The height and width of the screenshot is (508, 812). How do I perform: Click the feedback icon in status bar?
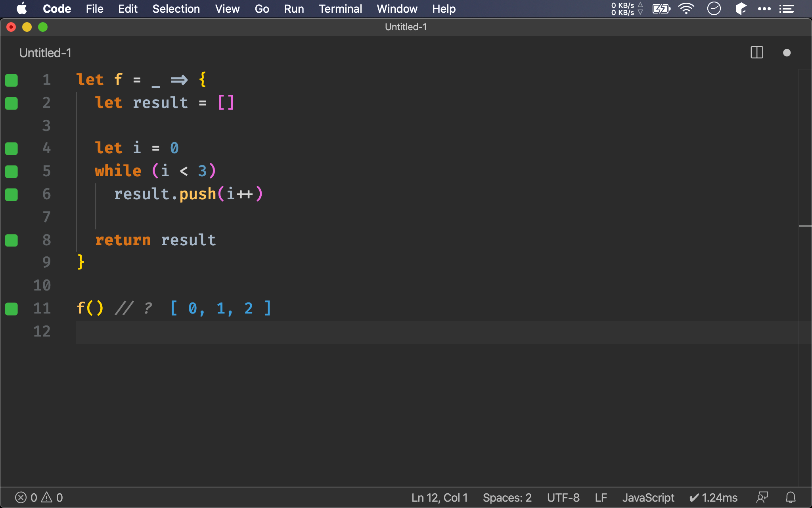coord(762,497)
